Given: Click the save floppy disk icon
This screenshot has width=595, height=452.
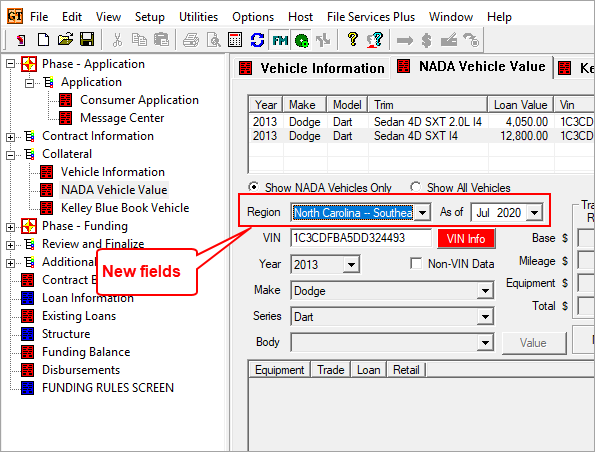Looking at the screenshot, I should 87,39.
